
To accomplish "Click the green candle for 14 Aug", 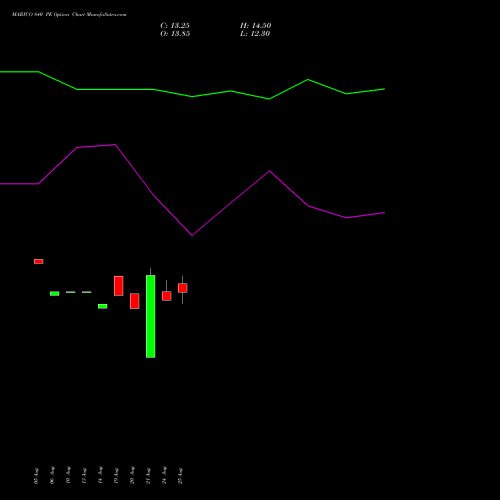I will [103, 306].
